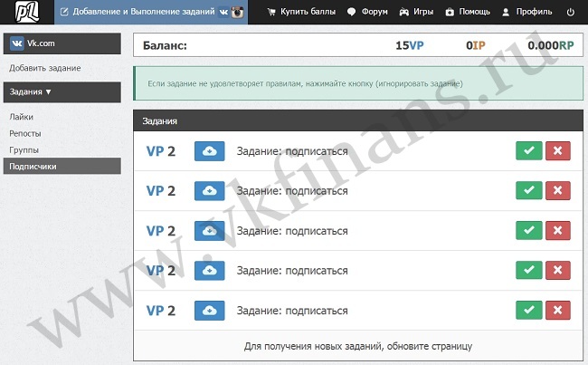Viewport: 588px width, 365px height.
Task: Click the green ignore-task notice text
Action: pos(305,83)
